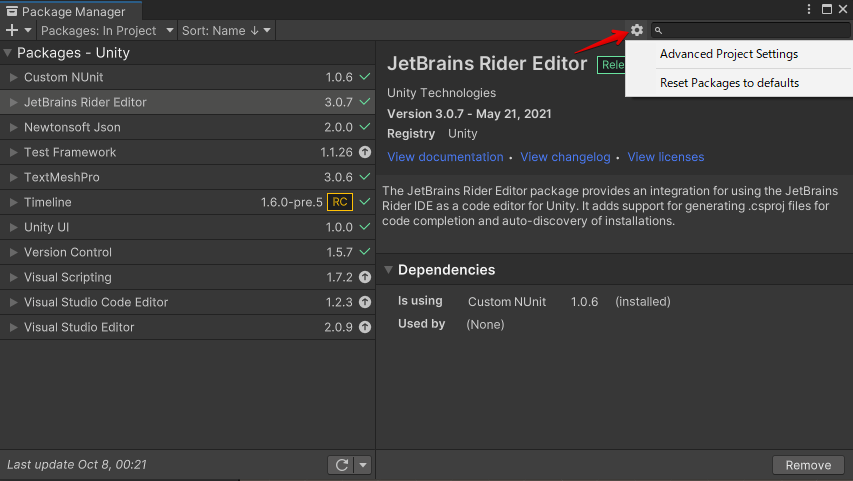Image resolution: width=853 pixels, height=481 pixels.
Task: Open the Sort: Name dropdown
Action: point(226,30)
